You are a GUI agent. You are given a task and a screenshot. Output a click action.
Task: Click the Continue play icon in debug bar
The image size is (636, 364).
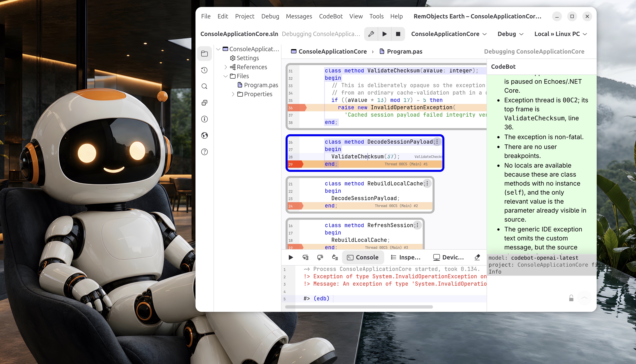tap(291, 257)
